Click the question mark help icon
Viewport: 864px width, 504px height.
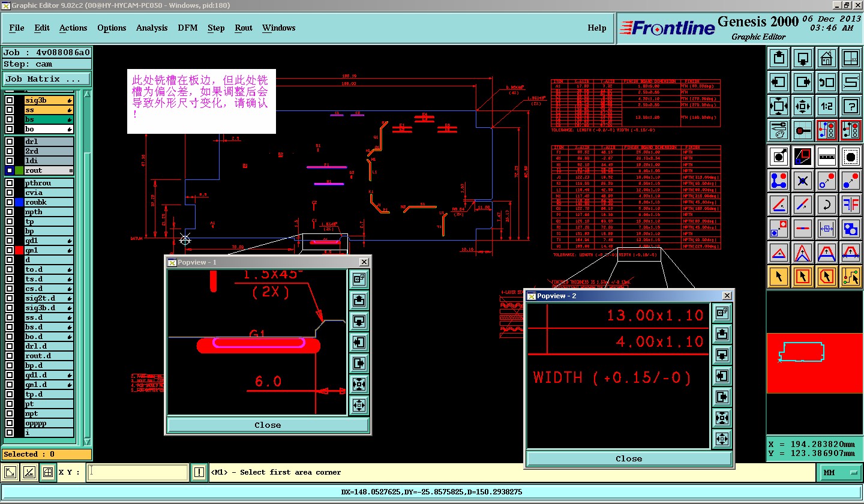pyautogui.click(x=850, y=106)
